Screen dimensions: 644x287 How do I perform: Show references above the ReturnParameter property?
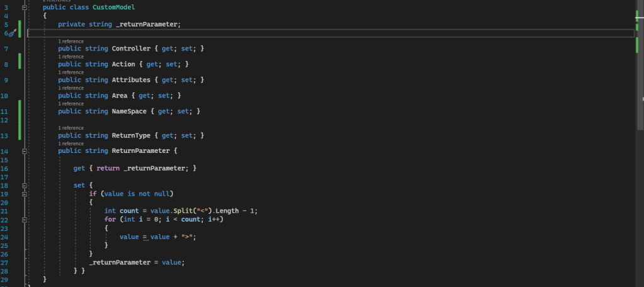pyautogui.click(x=71, y=143)
